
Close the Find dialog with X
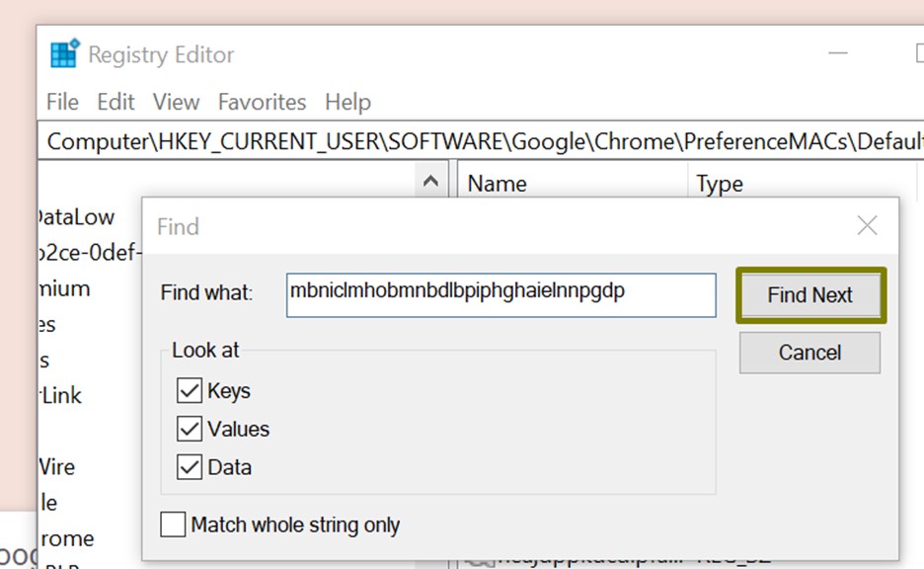(x=867, y=226)
